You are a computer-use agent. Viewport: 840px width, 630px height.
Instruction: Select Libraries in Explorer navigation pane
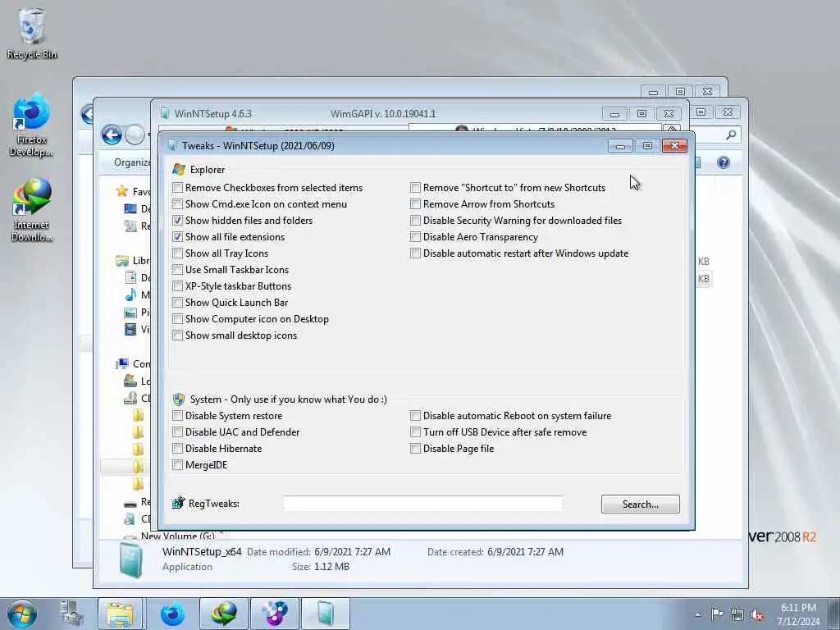pos(134,260)
